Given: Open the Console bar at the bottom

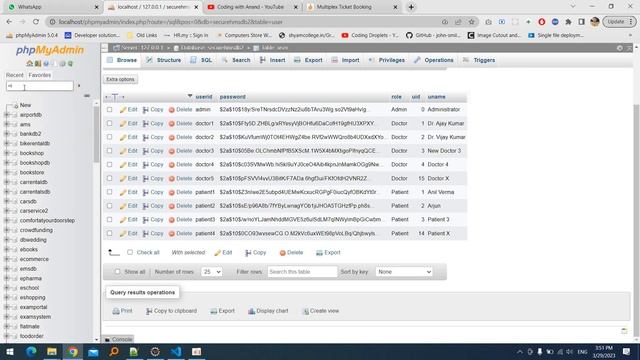Looking at the screenshot, I should (x=118, y=340).
